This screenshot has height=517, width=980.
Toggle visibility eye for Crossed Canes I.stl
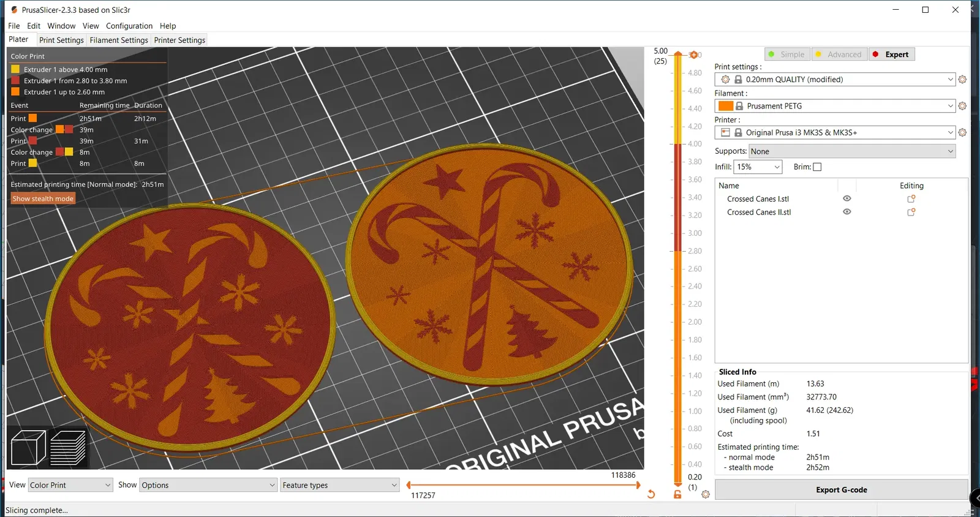[847, 198]
